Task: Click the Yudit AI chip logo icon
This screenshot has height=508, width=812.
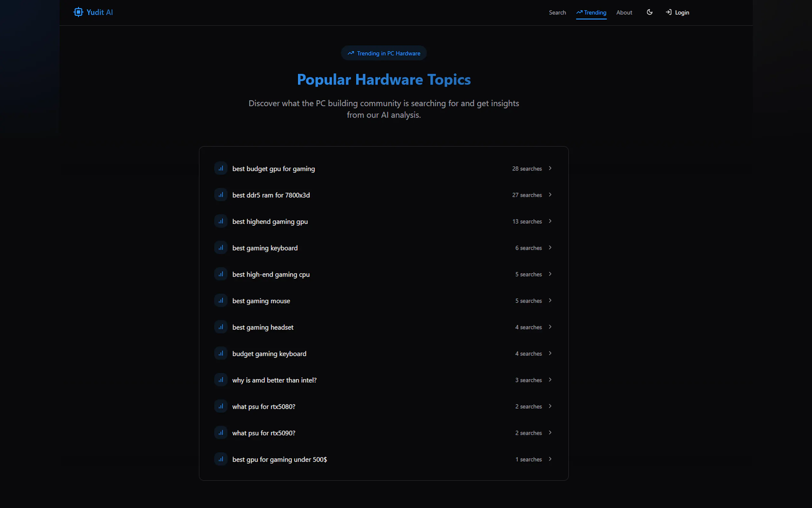Action: point(78,12)
